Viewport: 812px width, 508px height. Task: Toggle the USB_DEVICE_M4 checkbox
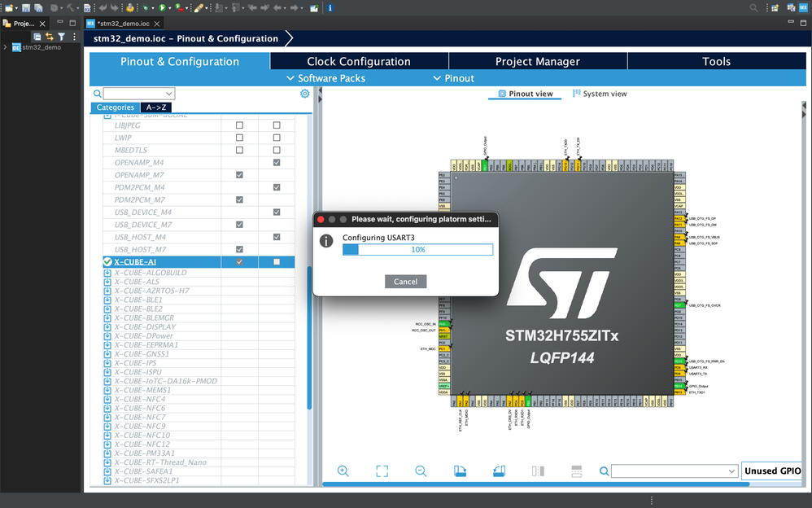pos(277,212)
